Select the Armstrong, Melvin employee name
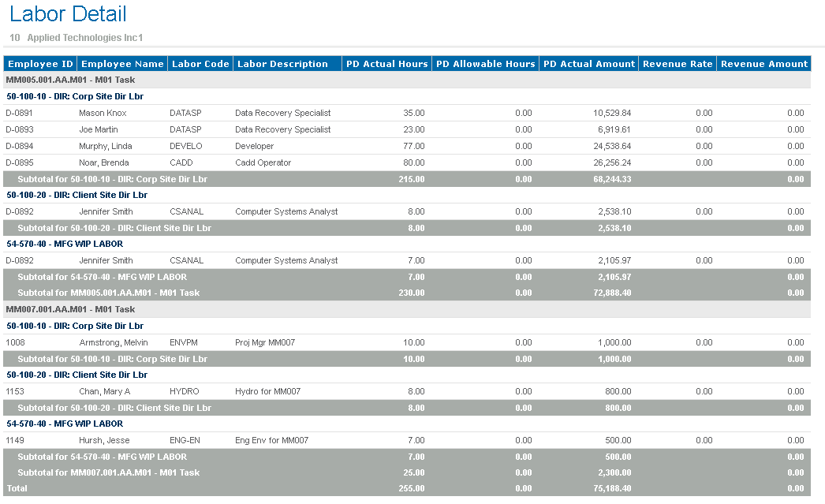The width and height of the screenshot is (825, 504). (x=114, y=342)
